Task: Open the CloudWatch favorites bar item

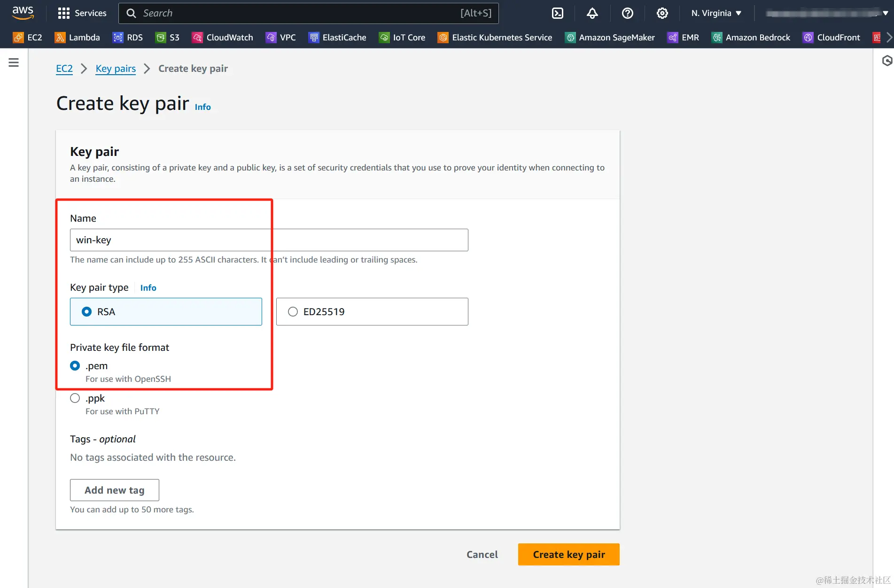Action: click(x=223, y=38)
